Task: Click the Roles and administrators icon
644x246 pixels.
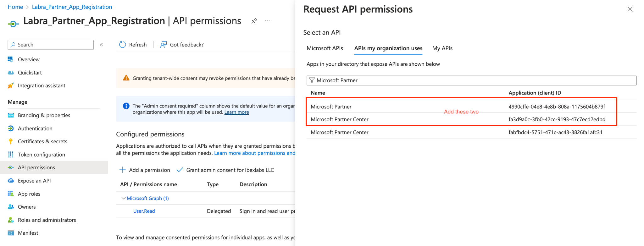Action: coord(11,220)
